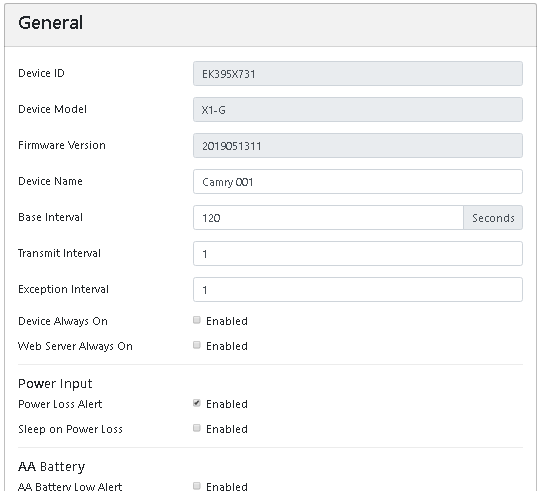
Task: Click the General panel header
Action: point(270,25)
